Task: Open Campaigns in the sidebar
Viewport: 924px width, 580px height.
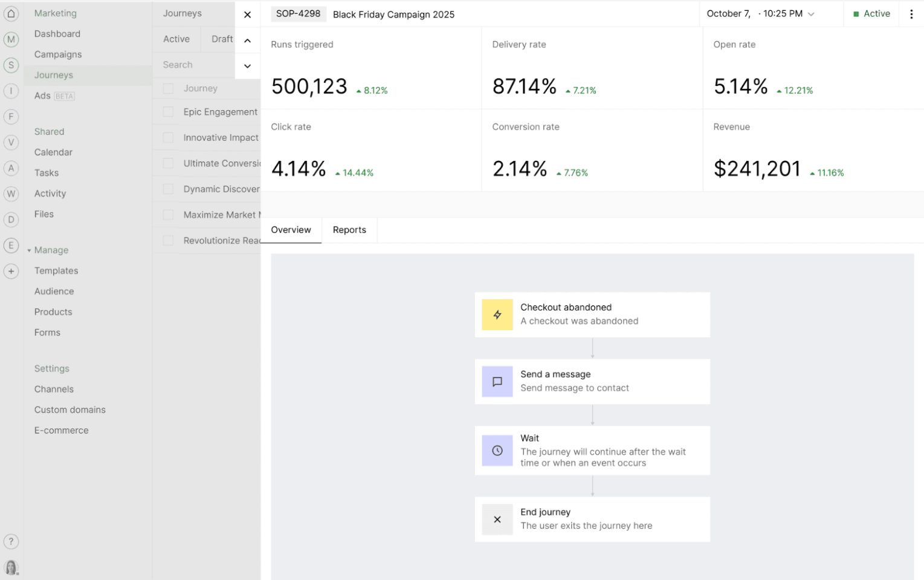Action: coord(58,54)
